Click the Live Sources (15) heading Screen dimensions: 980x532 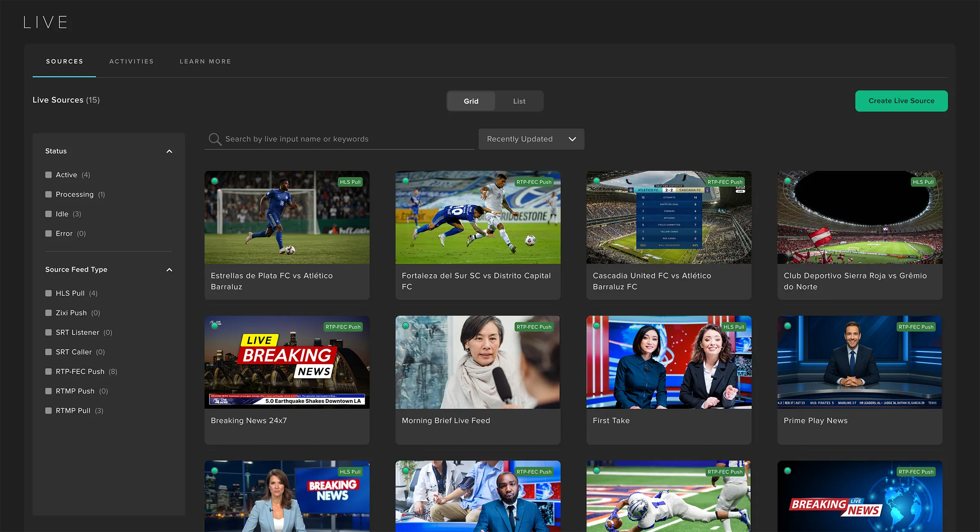tap(66, 100)
